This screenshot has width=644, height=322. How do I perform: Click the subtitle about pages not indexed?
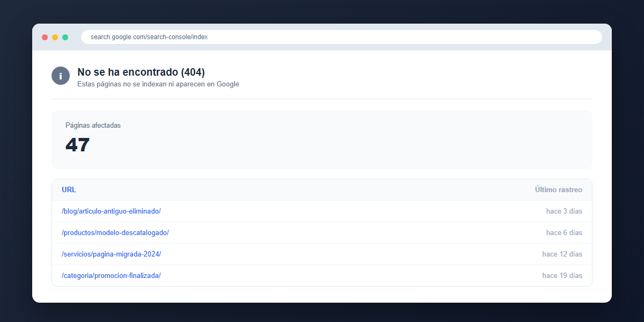(x=158, y=84)
